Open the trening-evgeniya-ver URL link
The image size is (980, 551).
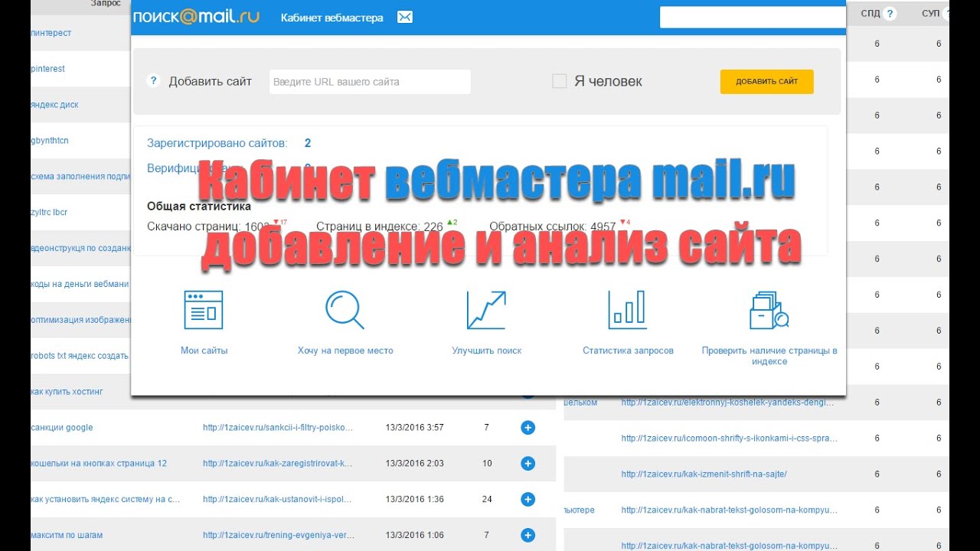(x=278, y=535)
